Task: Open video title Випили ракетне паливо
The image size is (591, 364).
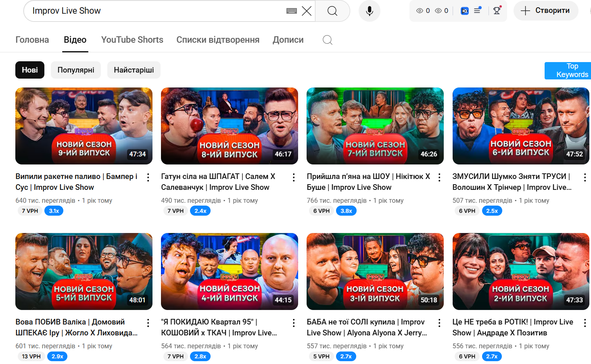Action: pyautogui.click(x=77, y=182)
